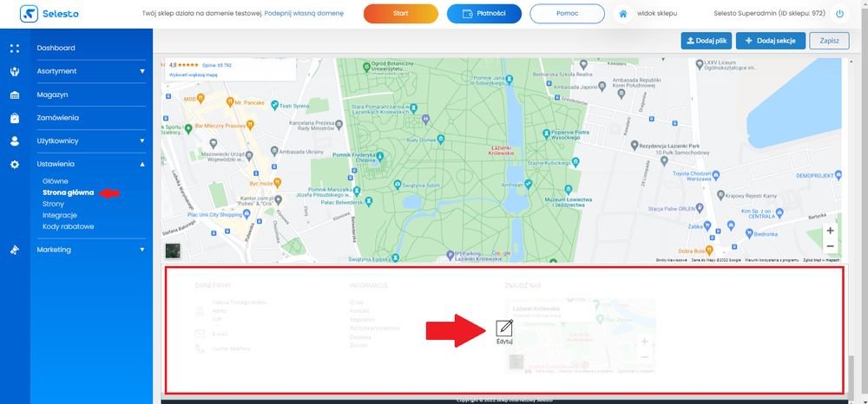This screenshot has height=404, width=868.
Task: Click the Selesto logo icon
Action: [29, 14]
